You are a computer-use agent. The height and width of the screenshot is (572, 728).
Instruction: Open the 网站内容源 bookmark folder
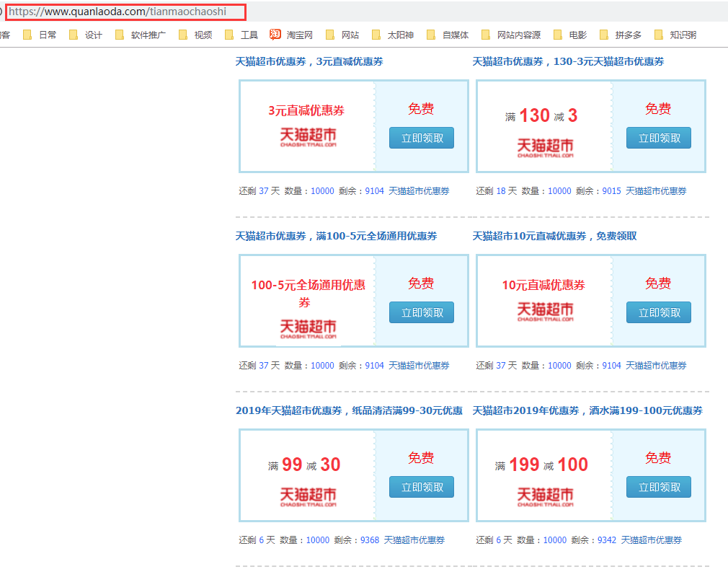tap(511, 35)
